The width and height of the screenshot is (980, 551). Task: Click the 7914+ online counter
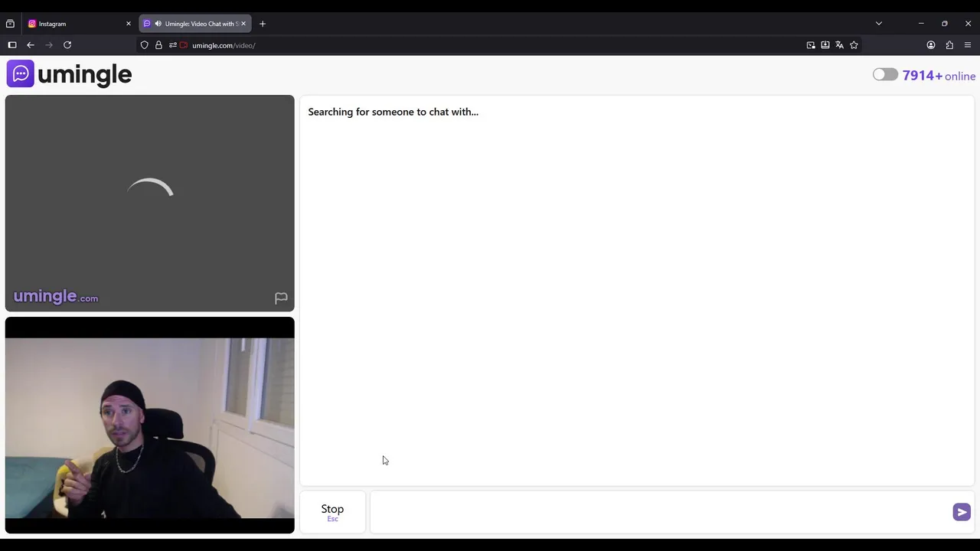pyautogui.click(x=939, y=76)
